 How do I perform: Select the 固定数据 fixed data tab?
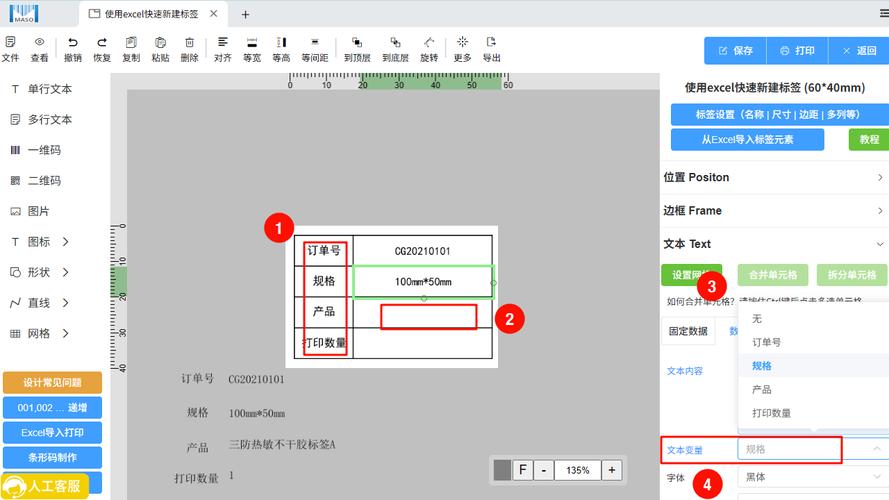tap(688, 331)
